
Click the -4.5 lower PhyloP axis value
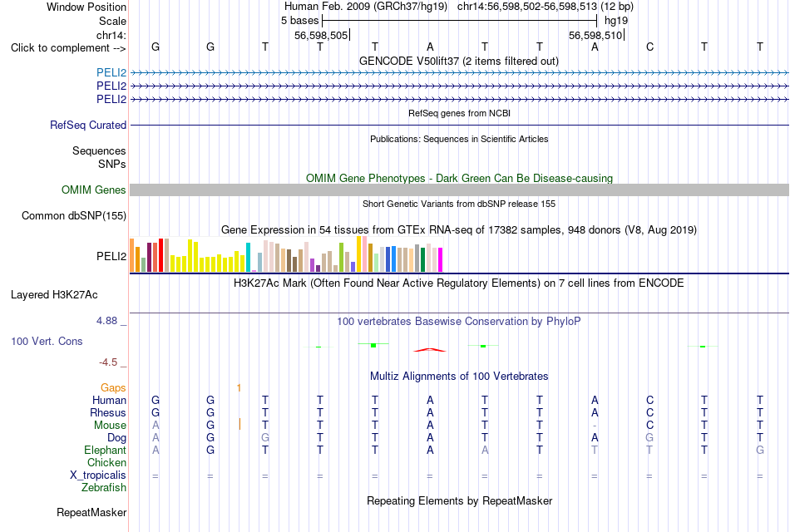[108, 362]
